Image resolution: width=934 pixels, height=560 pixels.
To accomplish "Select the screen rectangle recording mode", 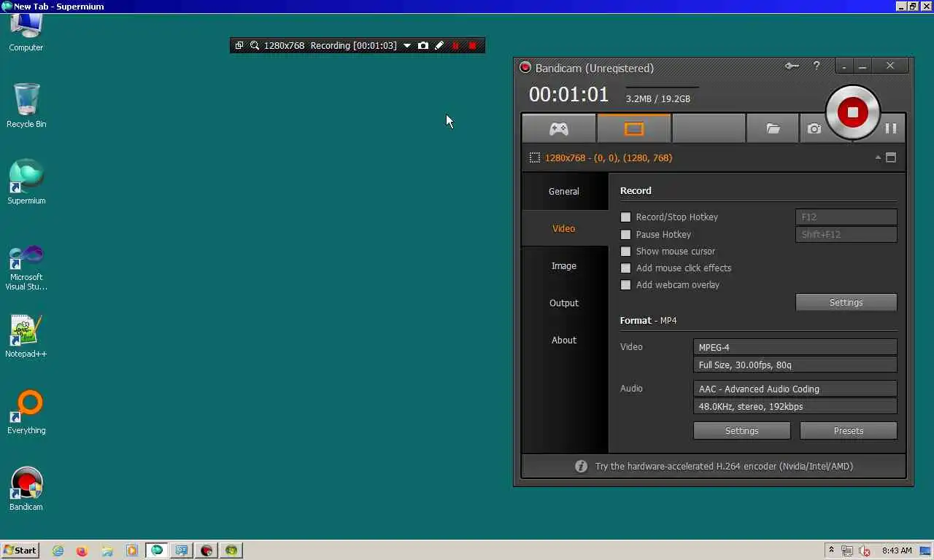I will [634, 128].
